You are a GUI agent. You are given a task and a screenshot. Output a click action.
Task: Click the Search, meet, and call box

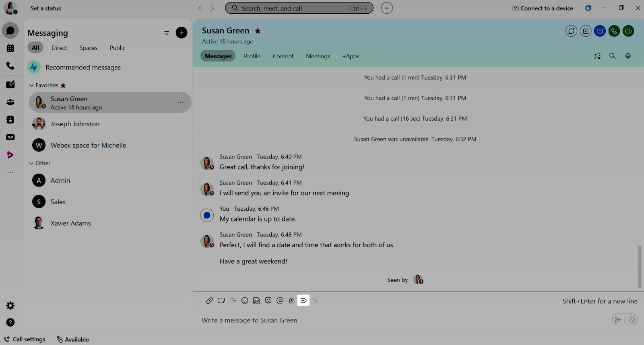[x=299, y=8]
